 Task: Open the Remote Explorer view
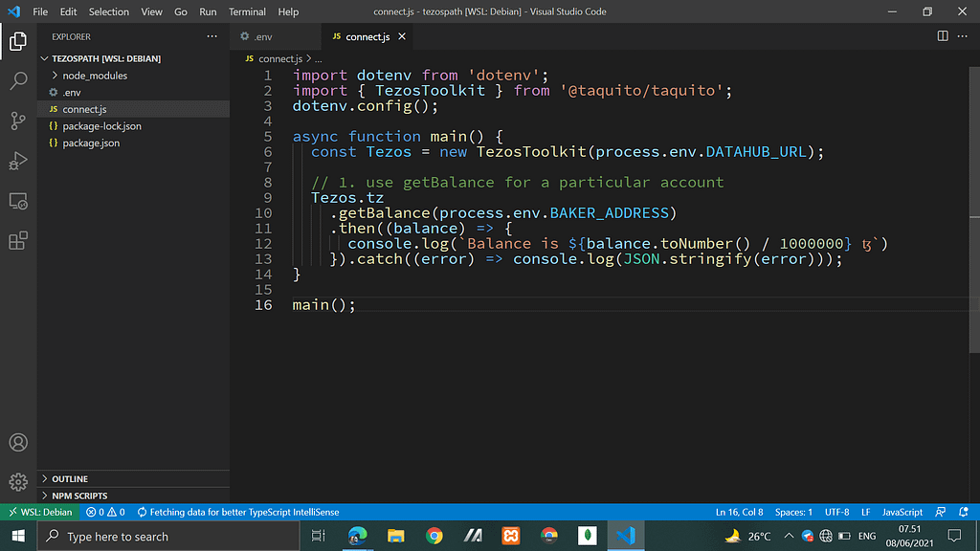point(18,201)
